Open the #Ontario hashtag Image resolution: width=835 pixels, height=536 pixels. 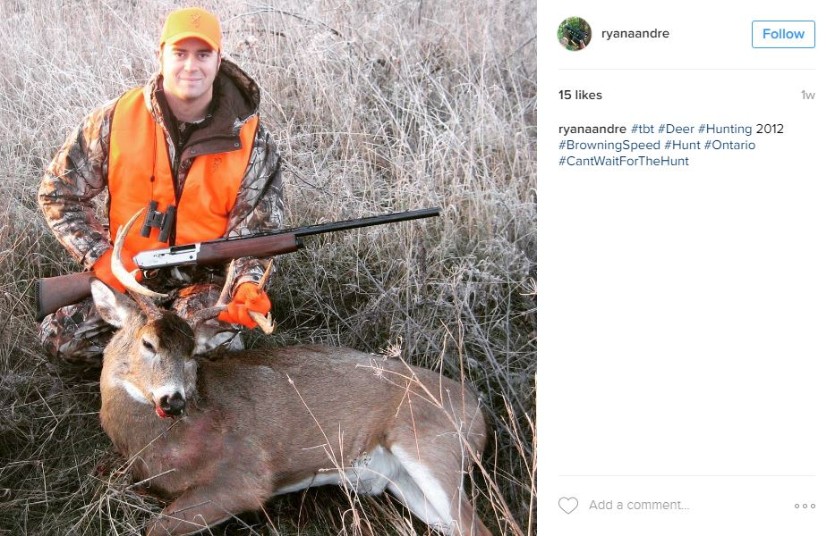(730, 145)
